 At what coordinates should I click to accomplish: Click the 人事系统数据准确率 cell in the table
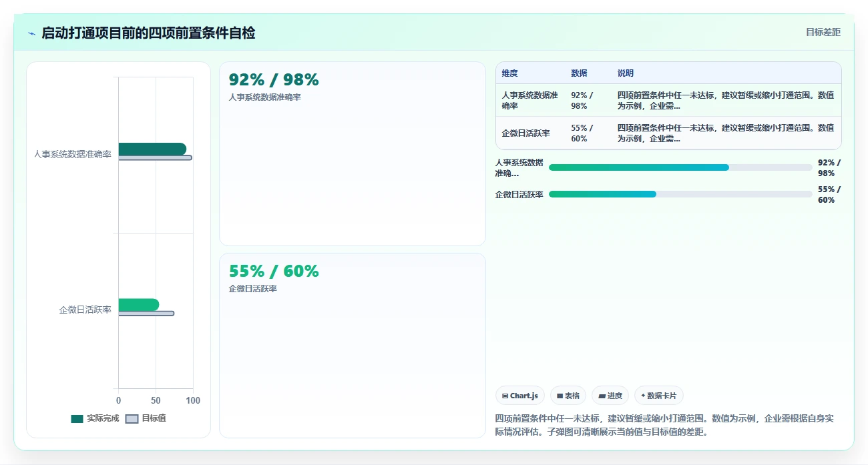tap(530, 100)
